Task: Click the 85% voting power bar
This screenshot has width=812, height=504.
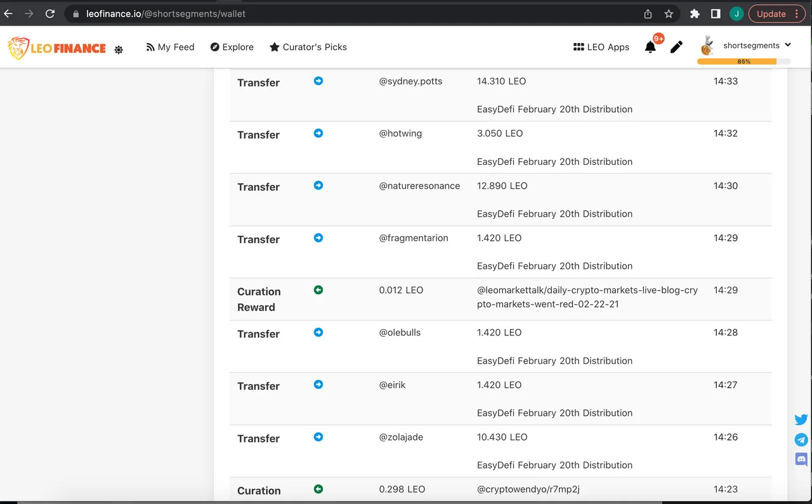Action: click(x=744, y=61)
